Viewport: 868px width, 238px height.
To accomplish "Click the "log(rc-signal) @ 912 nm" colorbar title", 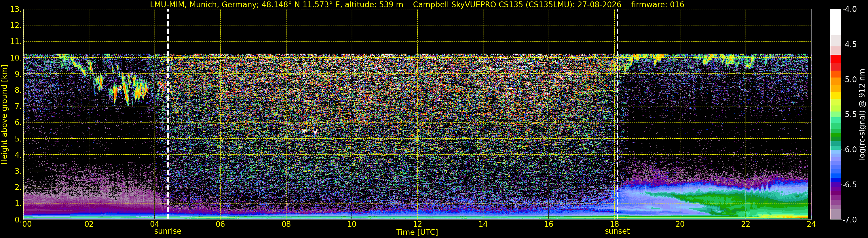I will pyautogui.click(x=862, y=114).
